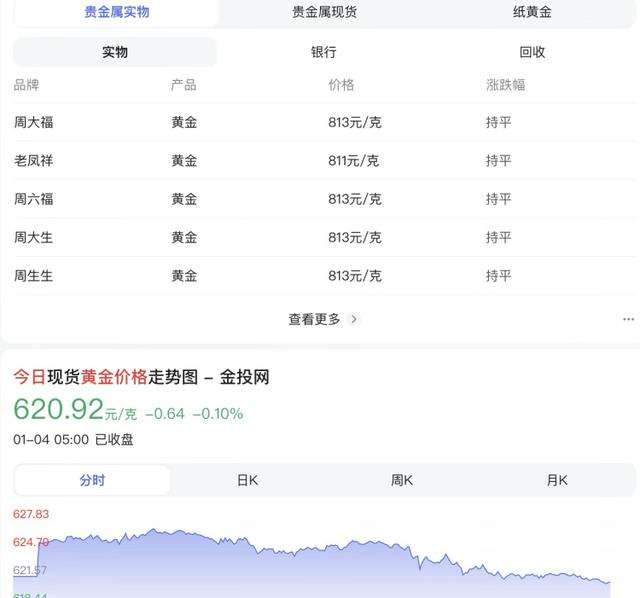Image resolution: width=640 pixels, height=598 pixels.
Task: Open 今日现货黄金价格走势图 金投网 link
Action: (141, 377)
